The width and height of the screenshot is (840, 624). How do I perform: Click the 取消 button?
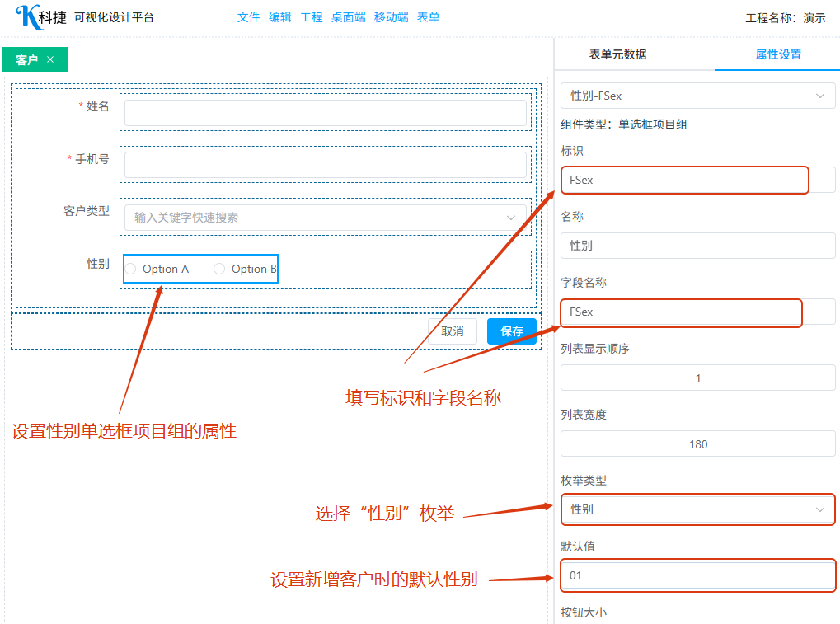[x=452, y=331]
